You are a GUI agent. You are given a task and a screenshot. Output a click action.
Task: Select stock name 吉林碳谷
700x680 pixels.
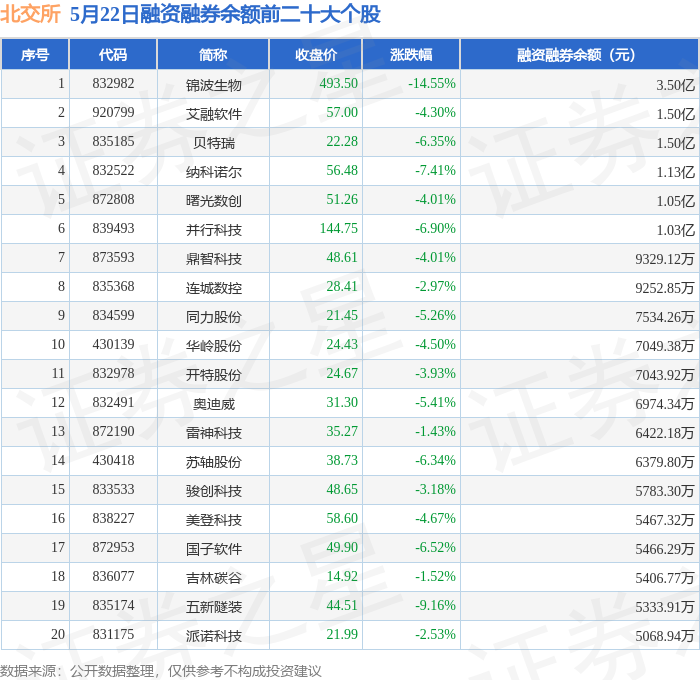pyautogui.click(x=213, y=579)
